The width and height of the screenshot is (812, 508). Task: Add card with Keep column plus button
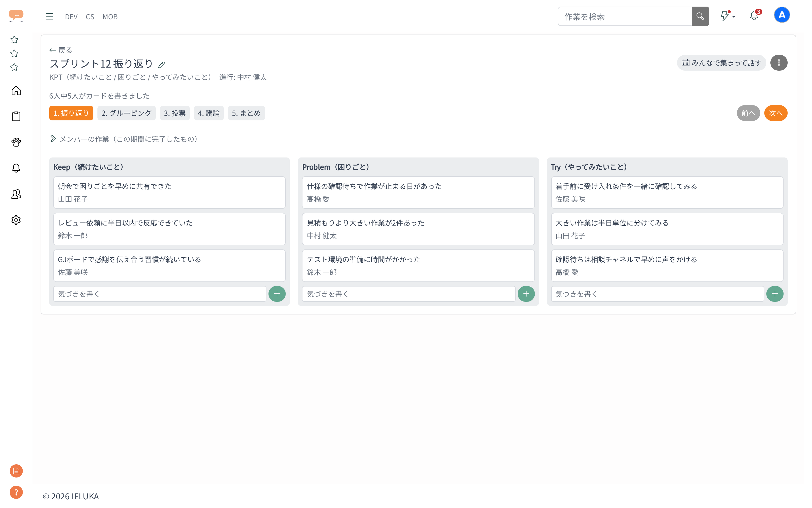click(277, 294)
